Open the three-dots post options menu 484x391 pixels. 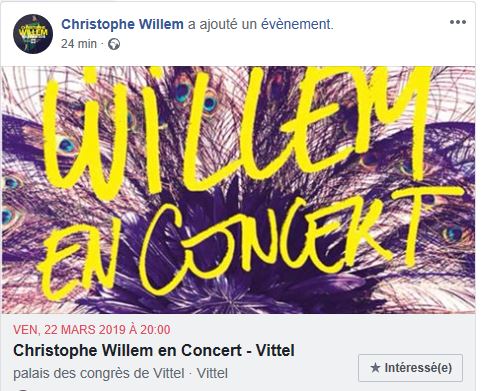coord(458,22)
